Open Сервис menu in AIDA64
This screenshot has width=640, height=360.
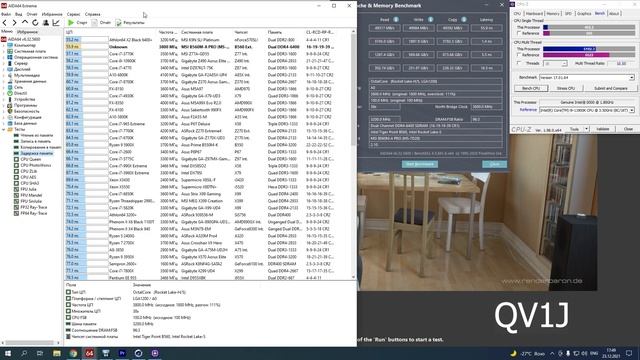(x=73, y=14)
